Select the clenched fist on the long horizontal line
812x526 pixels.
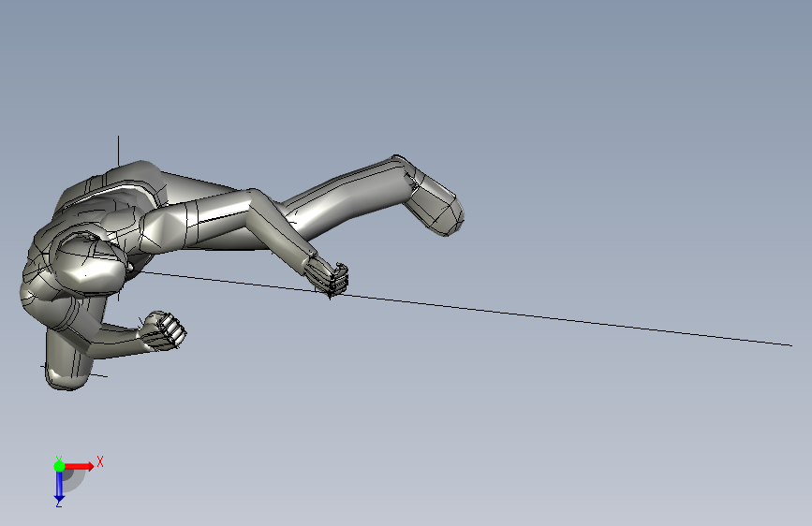(329, 278)
